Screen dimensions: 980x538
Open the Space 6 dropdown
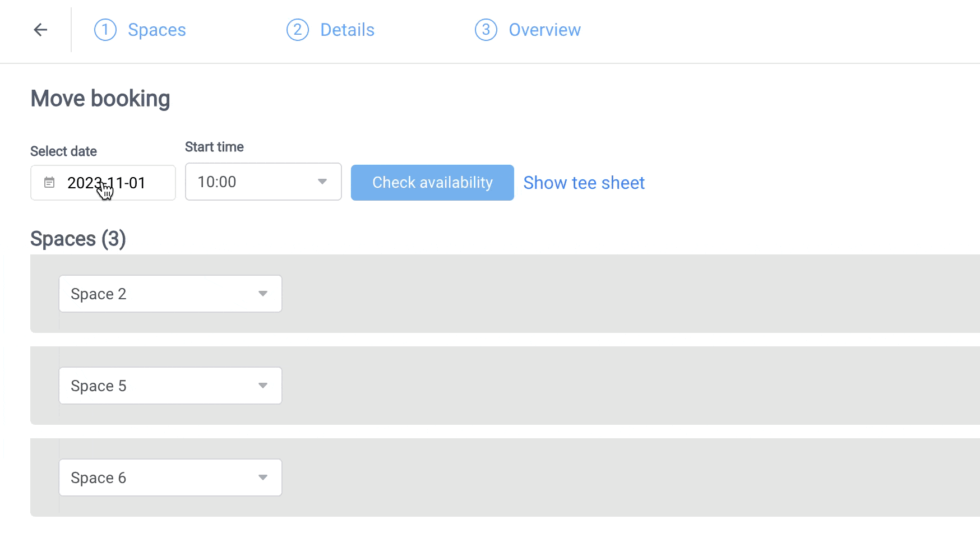pos(170,477)
